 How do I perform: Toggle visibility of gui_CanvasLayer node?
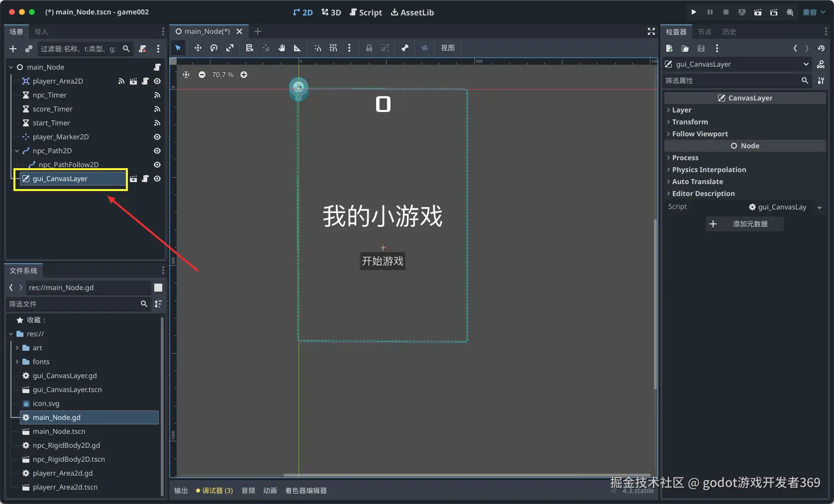pos(157,179)
